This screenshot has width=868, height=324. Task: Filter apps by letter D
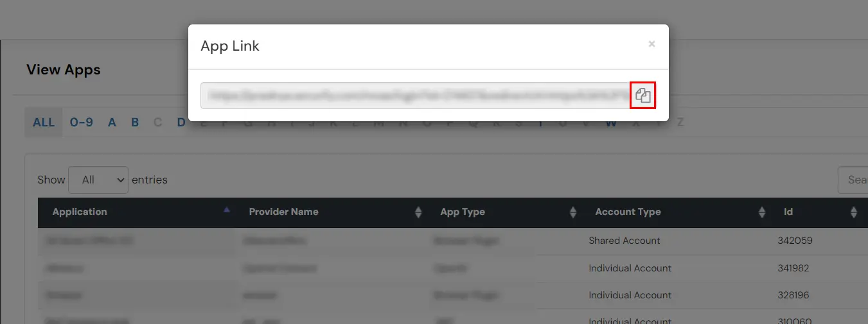click(x=181, y=122)
